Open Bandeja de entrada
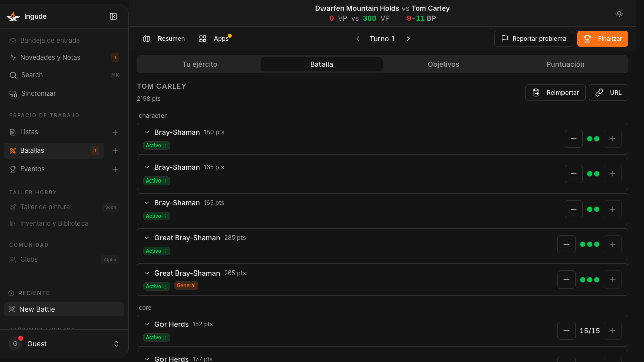Viewport: 644px width, 362px height. click(64, 40)
